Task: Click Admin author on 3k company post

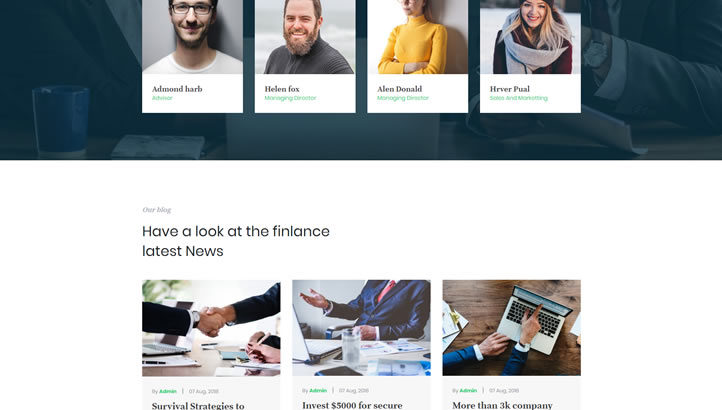Action: pos(468,390)
